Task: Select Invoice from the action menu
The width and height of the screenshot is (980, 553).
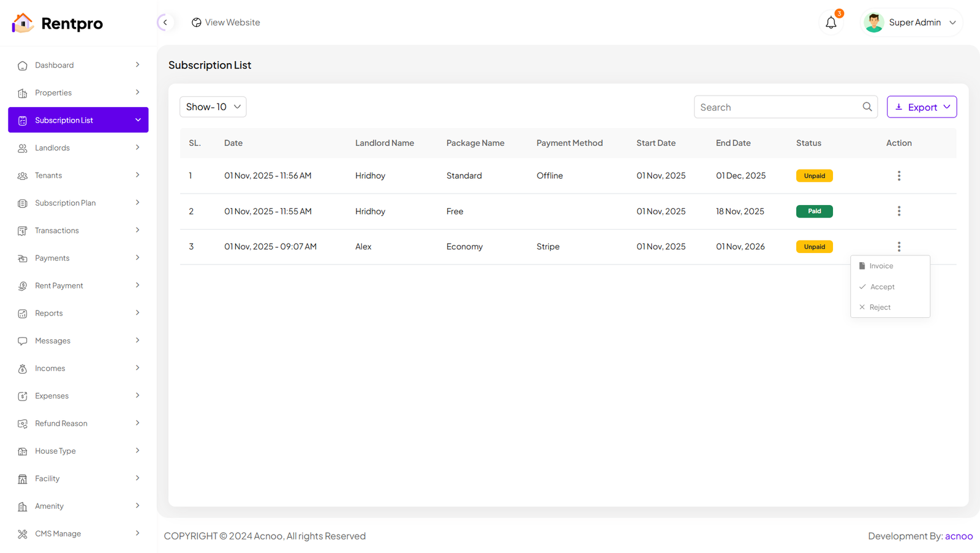Action: tap(881, 266)
